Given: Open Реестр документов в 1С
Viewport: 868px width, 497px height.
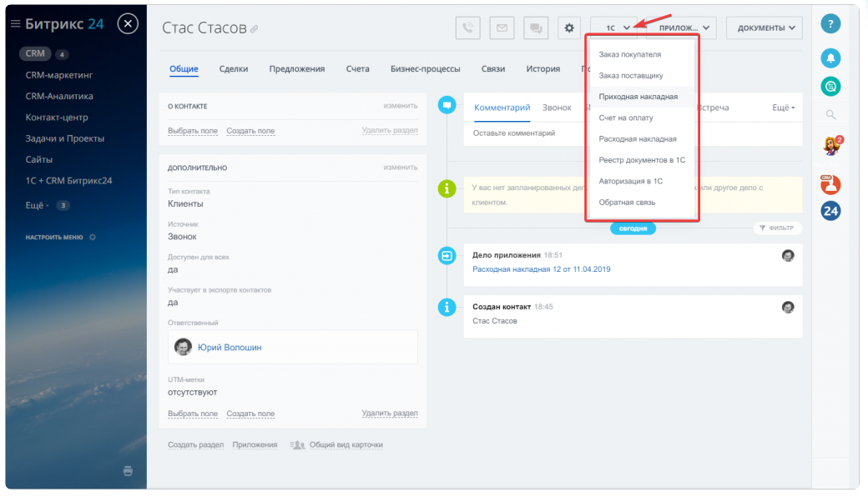Looking at the screenshot, I should 640,160.
